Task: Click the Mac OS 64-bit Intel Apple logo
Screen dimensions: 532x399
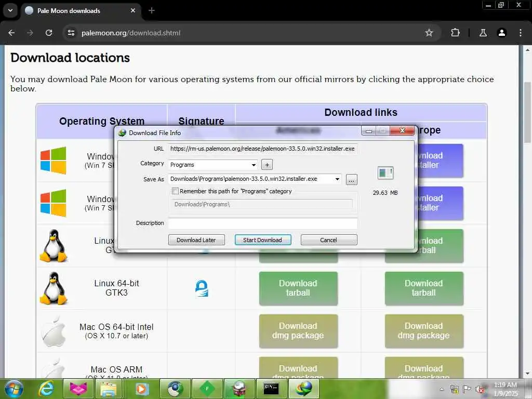Action: pos(54,331)
